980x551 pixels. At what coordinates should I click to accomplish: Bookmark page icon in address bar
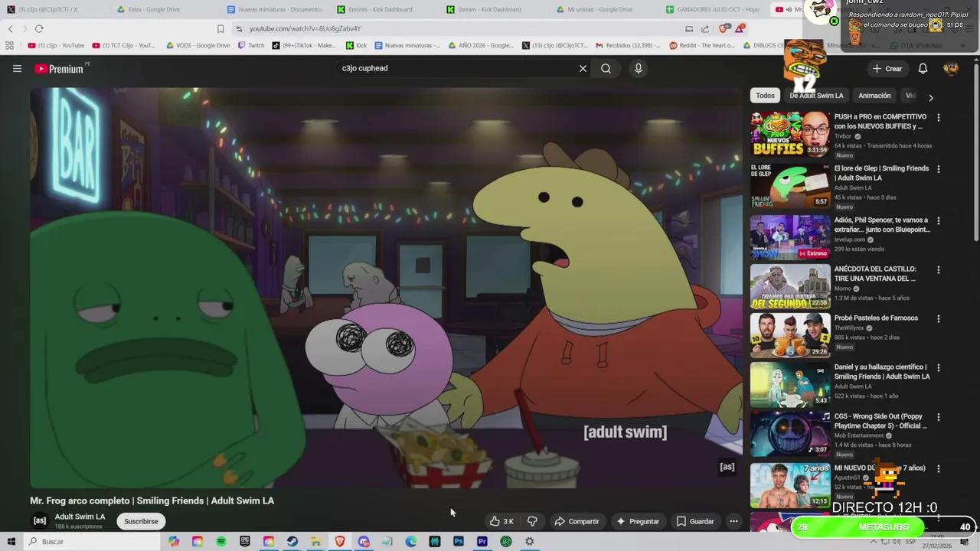[x=220, y=28]
